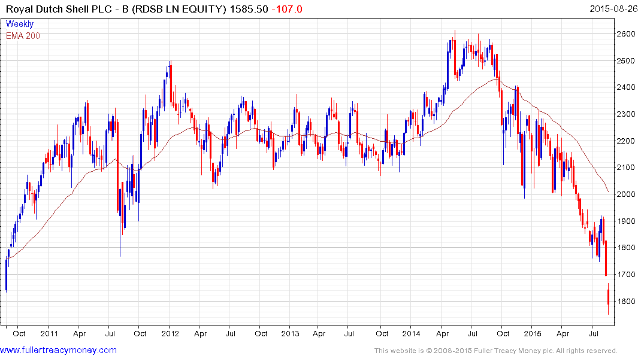Click the 2400 price axis label
This screenshot has width=644, height=359.
pyautogui.click(x=626, y=87)
